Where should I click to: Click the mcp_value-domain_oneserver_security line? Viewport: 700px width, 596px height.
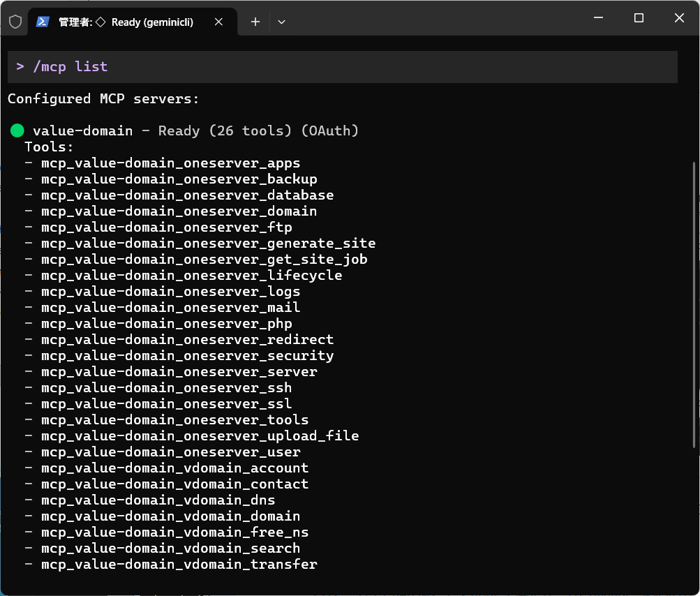188,356
